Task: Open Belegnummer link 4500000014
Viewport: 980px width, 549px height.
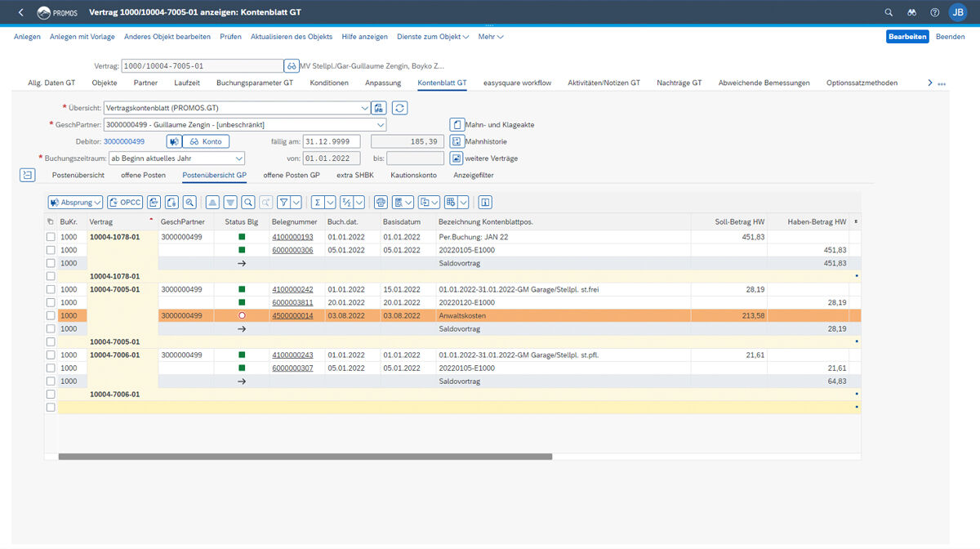Action: (x=292, y=315)
